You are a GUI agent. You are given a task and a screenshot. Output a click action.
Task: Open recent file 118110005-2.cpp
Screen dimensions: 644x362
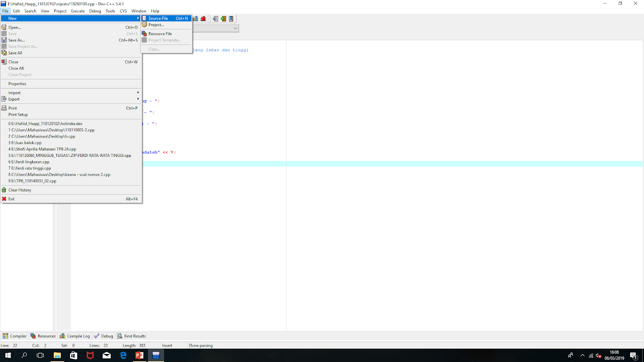(x=71, y=130)
